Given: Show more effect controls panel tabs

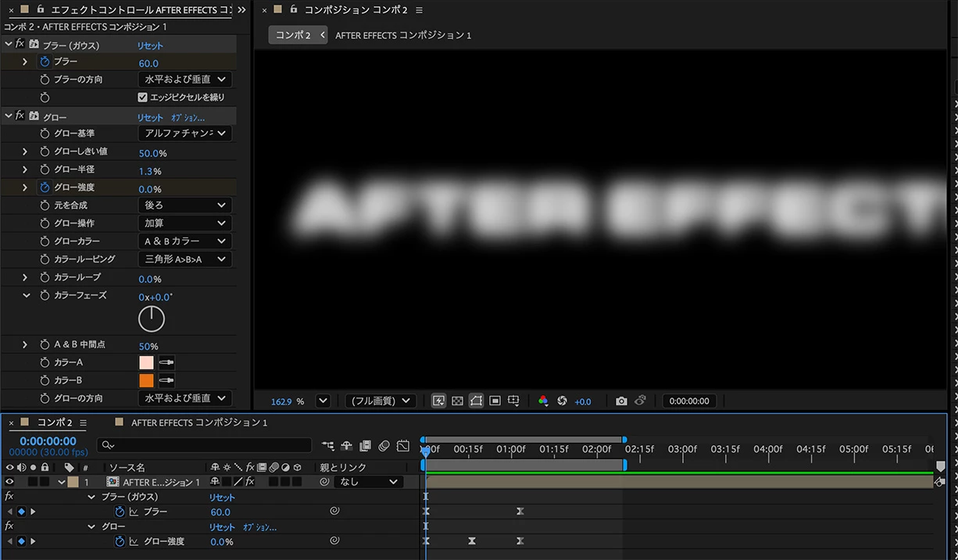Looking at the screenshot, I should tap(241, 10).
